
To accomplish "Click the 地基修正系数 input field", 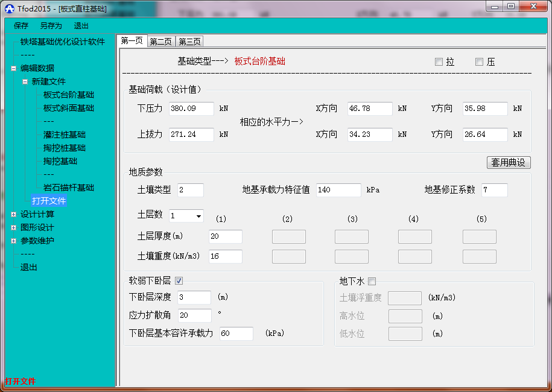I will tap(495, 190).
